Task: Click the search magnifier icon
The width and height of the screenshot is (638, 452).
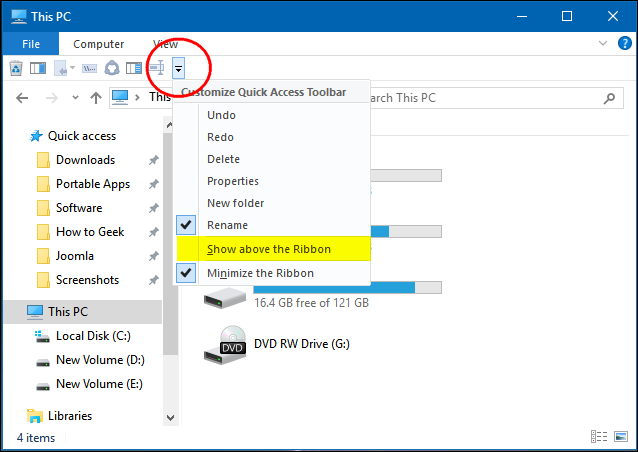Action: 609,98
